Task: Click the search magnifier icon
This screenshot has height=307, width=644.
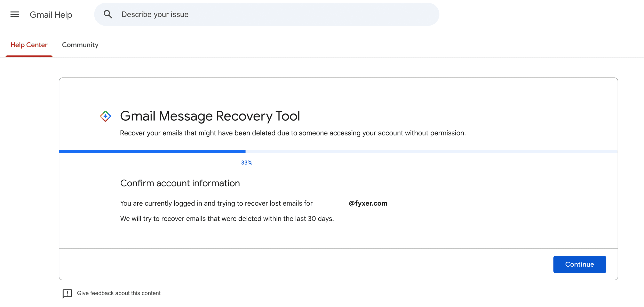Action: (108, 14)
